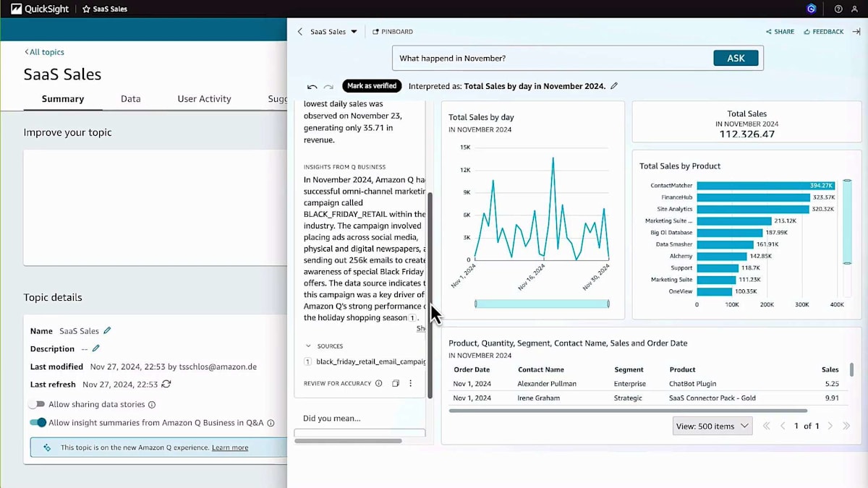The image size is (868, 488).
Task: Open the help question mark icon
Action: [838, 9]
